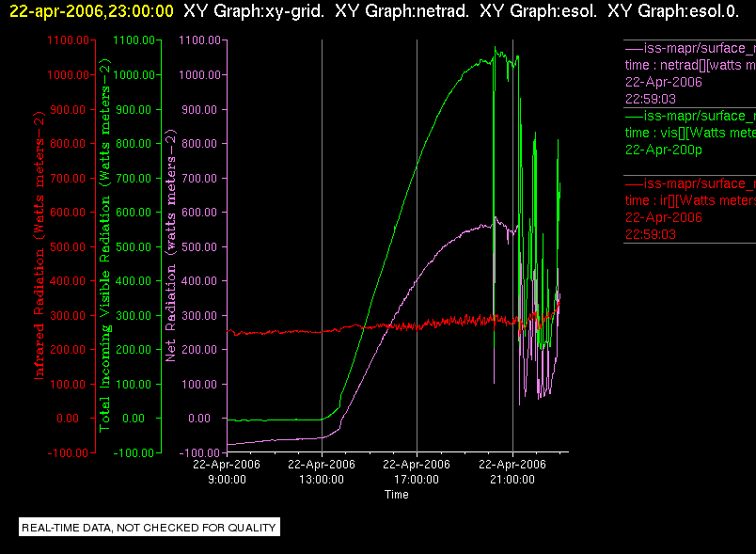
Task: Click the 'time : ir' legend line
Action: tap(690, 200)
